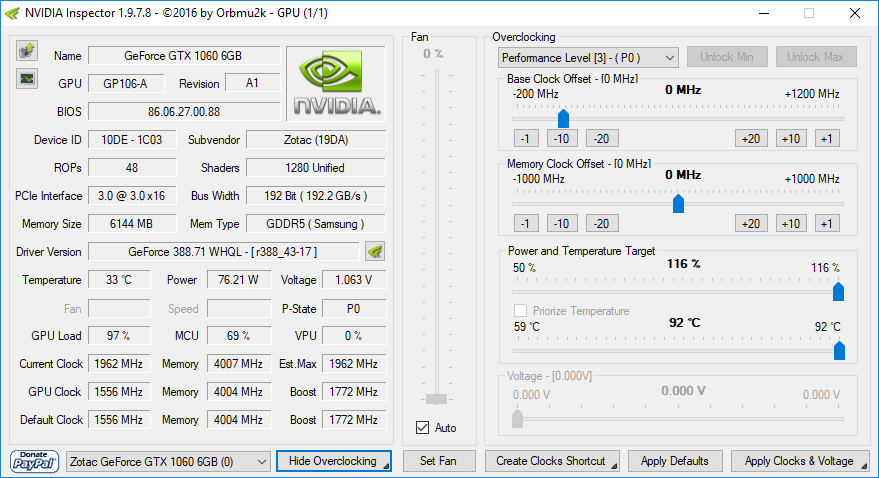
Task: Click the Apply Defaults button
Action: pos(675,461)
